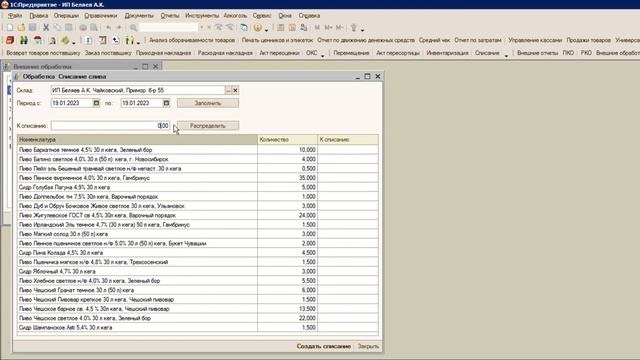Click the Search magnifier icon
Viewport: 640px width, 360px height.
(x=133, y=28)
